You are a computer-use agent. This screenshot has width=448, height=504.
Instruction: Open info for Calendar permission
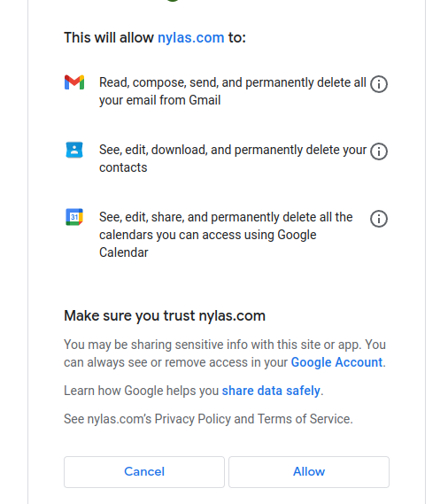[379, 219]
